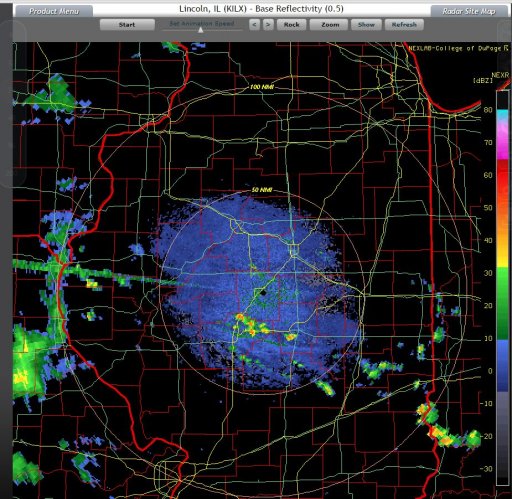Image resolution: width=512 pixels, height=499 pixels.
Task: Click the Lincoln, IL (KILX) Base Reflectivity title
Action: 261,9
